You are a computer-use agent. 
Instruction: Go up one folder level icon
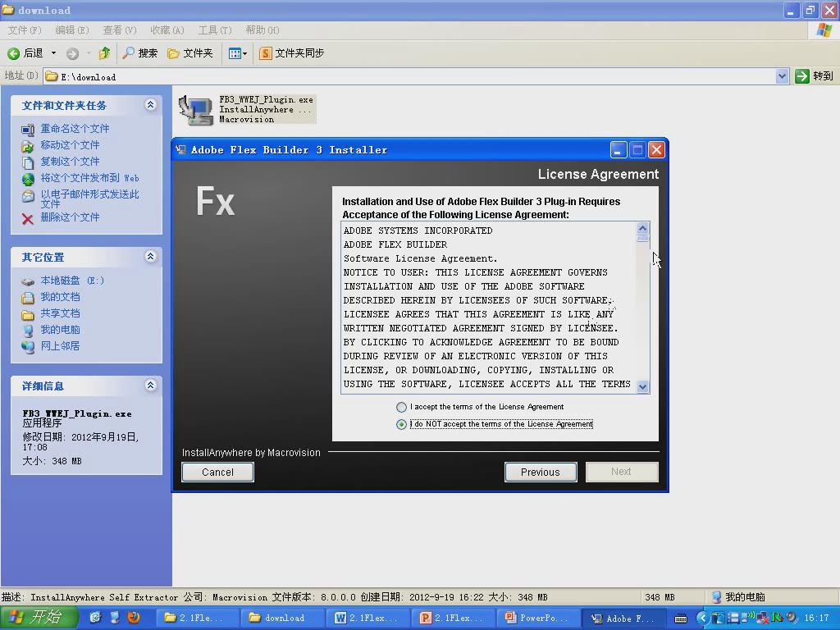104,53
